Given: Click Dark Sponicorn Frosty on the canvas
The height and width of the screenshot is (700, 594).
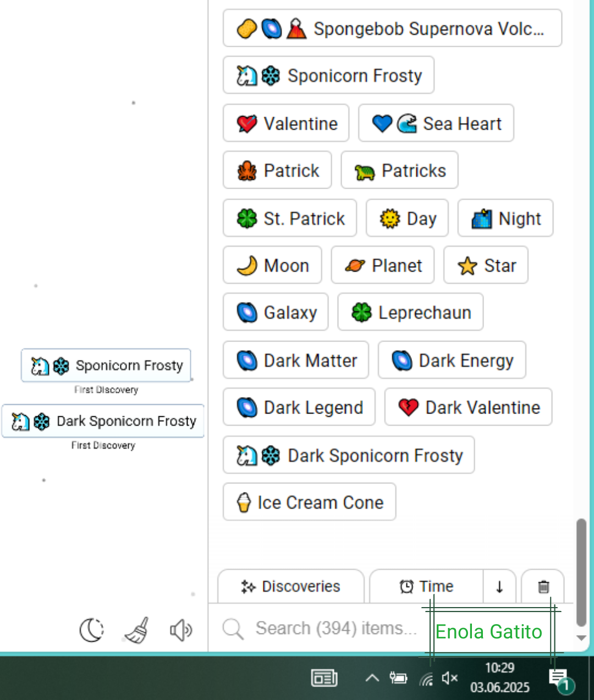Looking at the screenshot, I should pyautogui.click(x=103, y=421).
